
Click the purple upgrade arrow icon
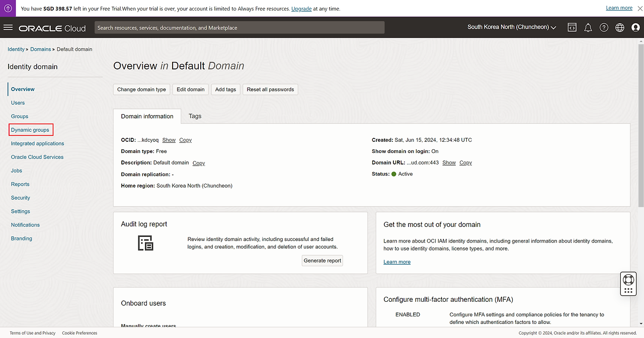pos(8,9)
